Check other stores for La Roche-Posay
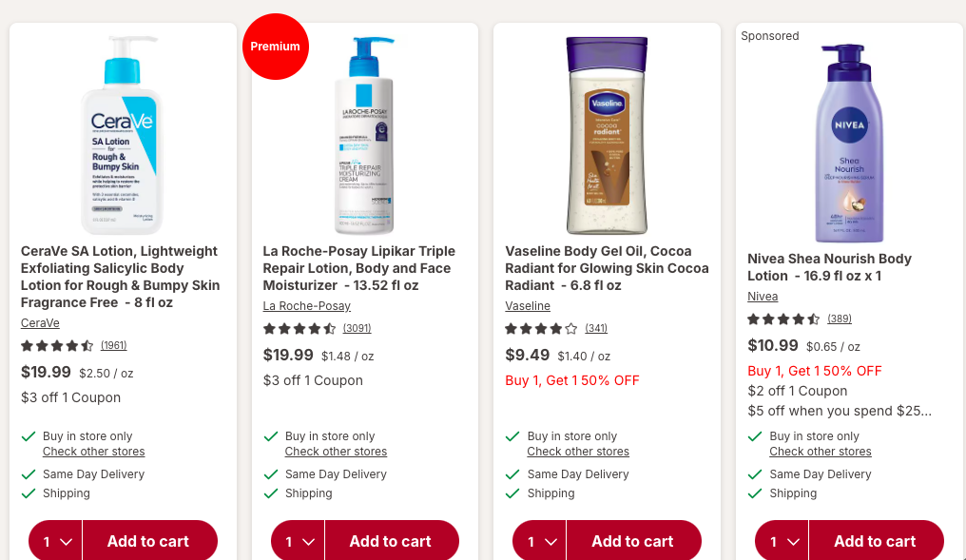Image resolution: width=966 pixels, height=560 pixels. pyautogui.click(x=336, y=452)
